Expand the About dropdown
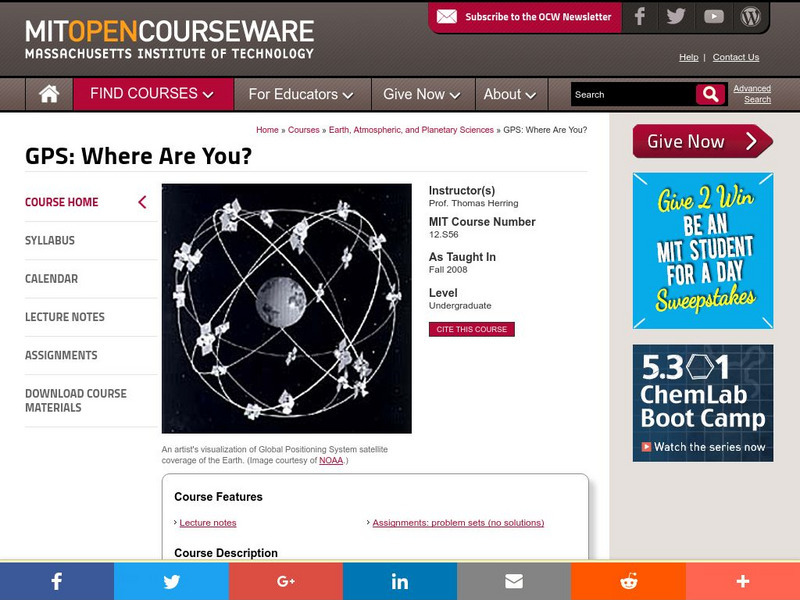800x600 pixels. point(511,94)
